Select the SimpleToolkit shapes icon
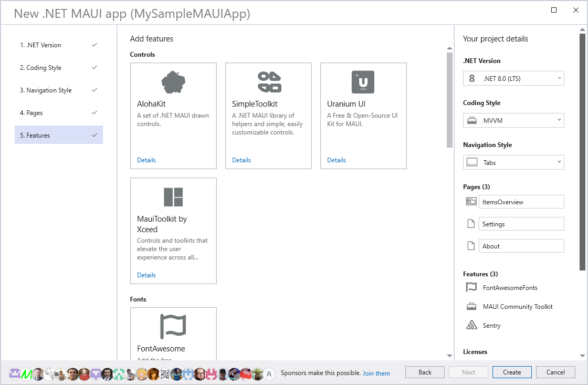The height and width of the screenshot is (385, 588). tap(269, 82)
